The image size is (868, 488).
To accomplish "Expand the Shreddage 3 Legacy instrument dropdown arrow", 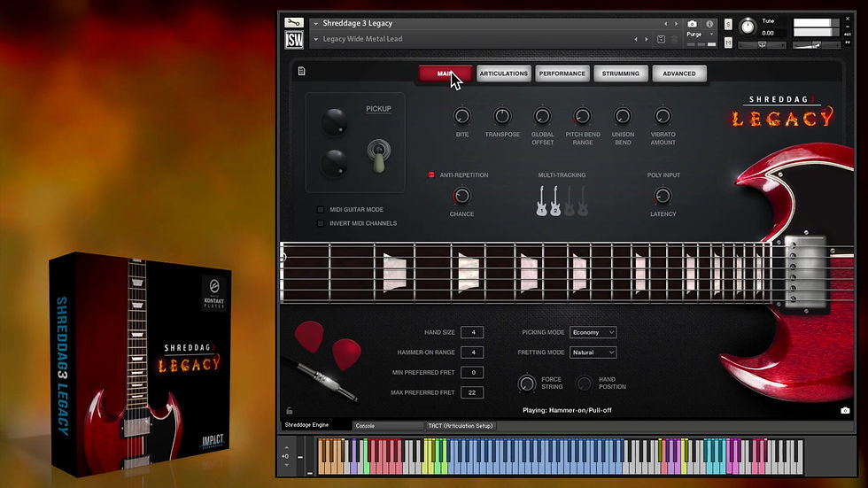I will 315,24.
